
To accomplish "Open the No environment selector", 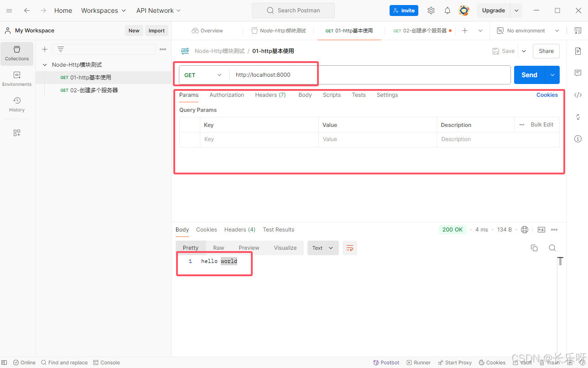I will (528, 31).
